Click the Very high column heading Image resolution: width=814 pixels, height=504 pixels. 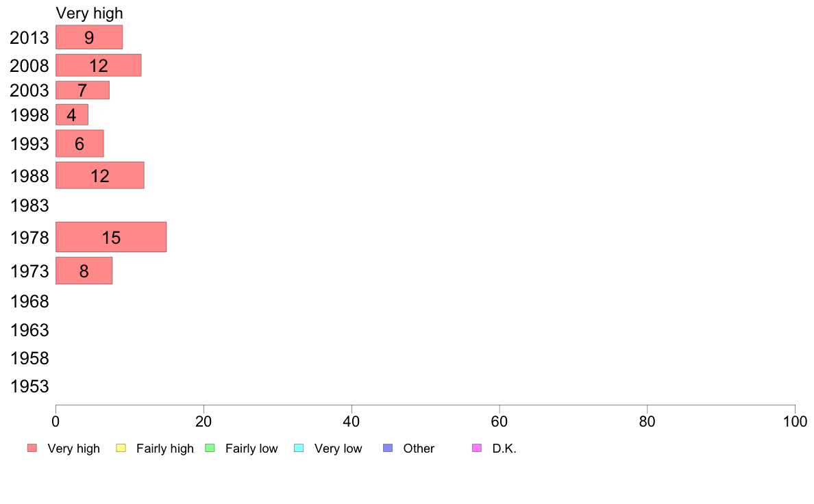pos(89,13)
